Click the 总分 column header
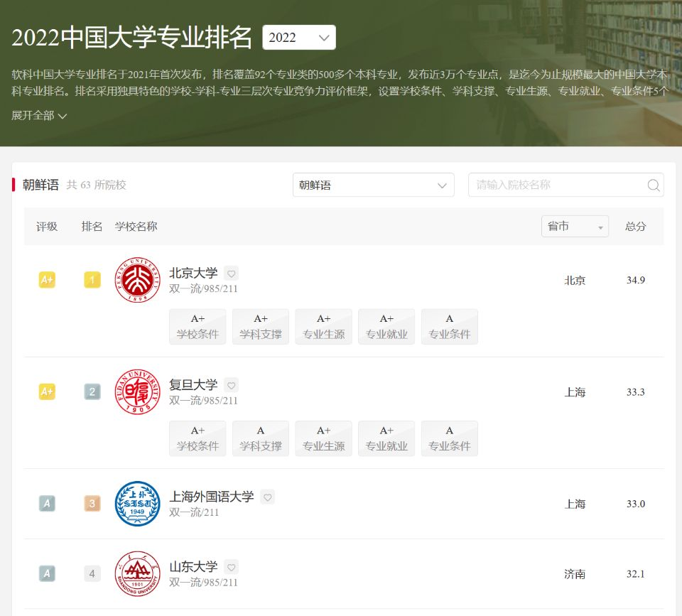 click(635, 226)
